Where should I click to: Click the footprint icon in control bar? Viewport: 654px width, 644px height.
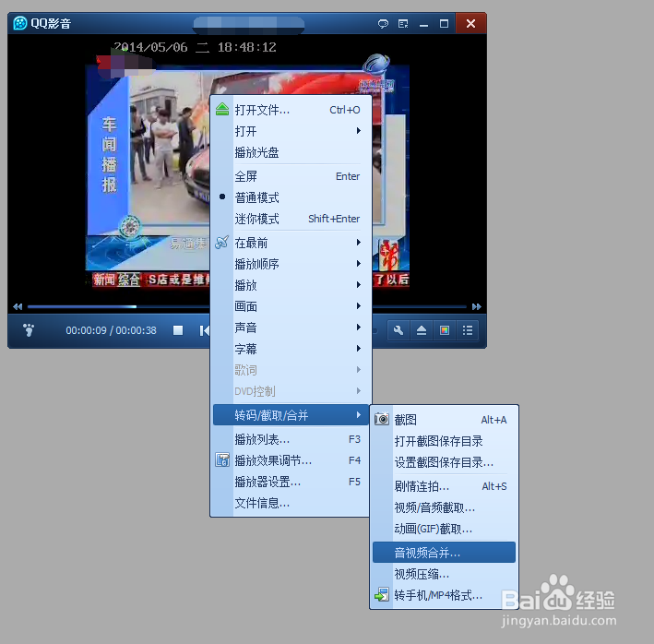pyautogui.click(x=29, y=330)
